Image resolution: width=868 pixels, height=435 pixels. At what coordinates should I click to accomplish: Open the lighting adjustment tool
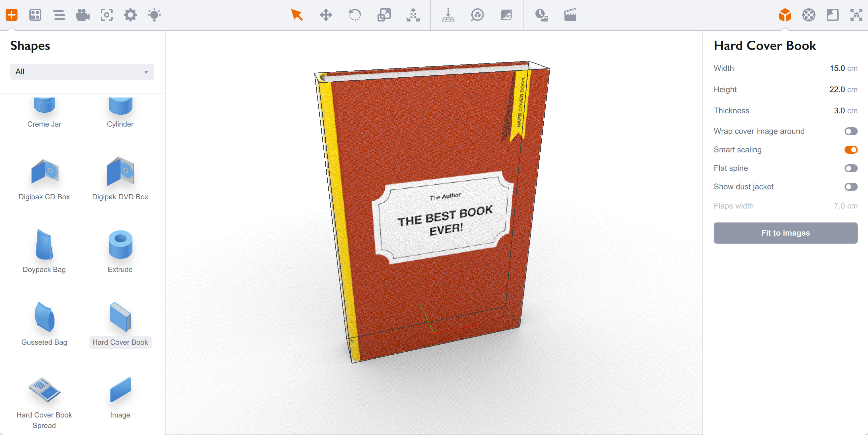(x=154, y=15)
